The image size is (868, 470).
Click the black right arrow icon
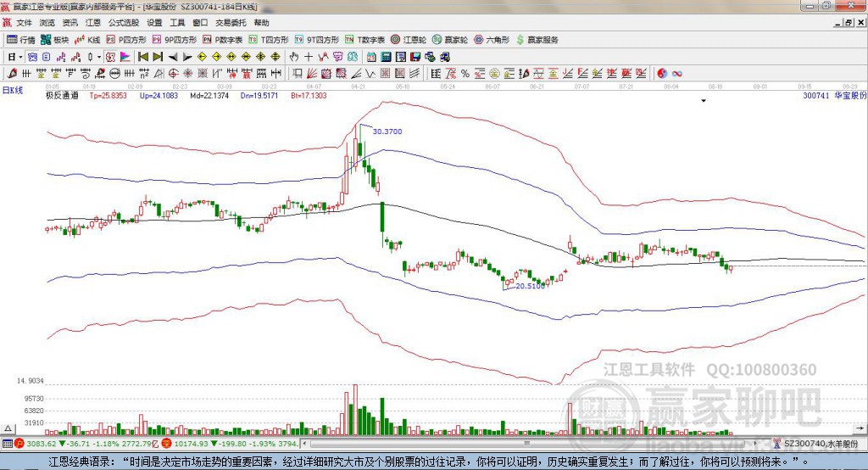187,57
